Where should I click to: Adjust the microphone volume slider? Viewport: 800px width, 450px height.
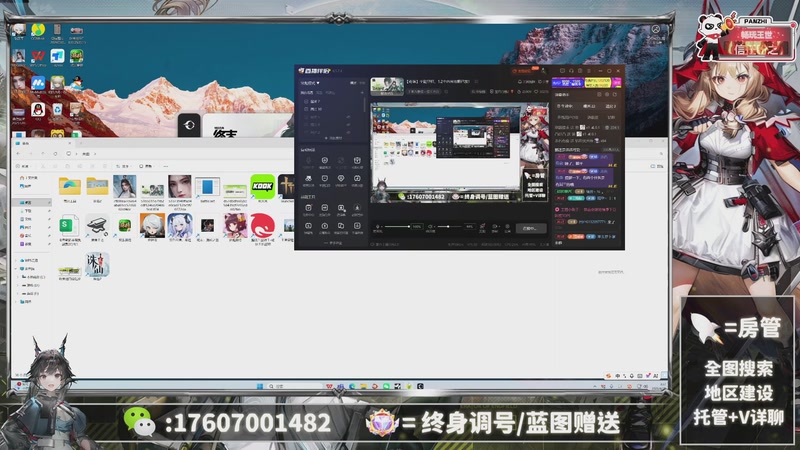(x=402, y=227)
